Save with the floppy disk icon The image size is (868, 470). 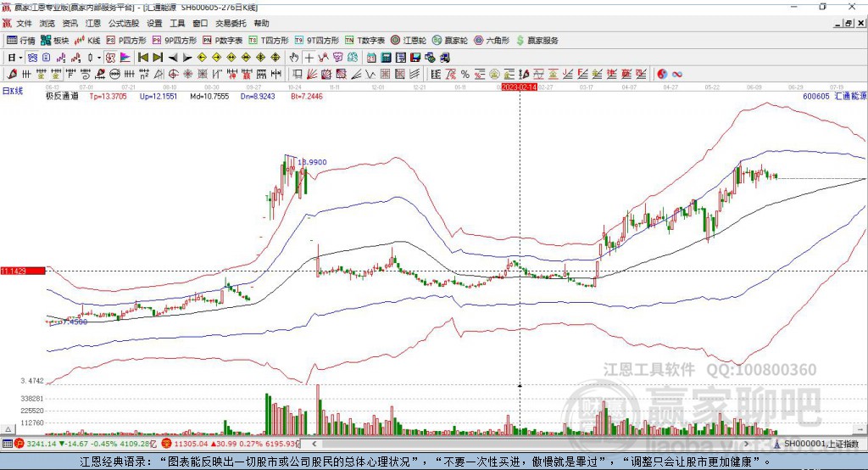pyautogui.click(x=415, y=58)
